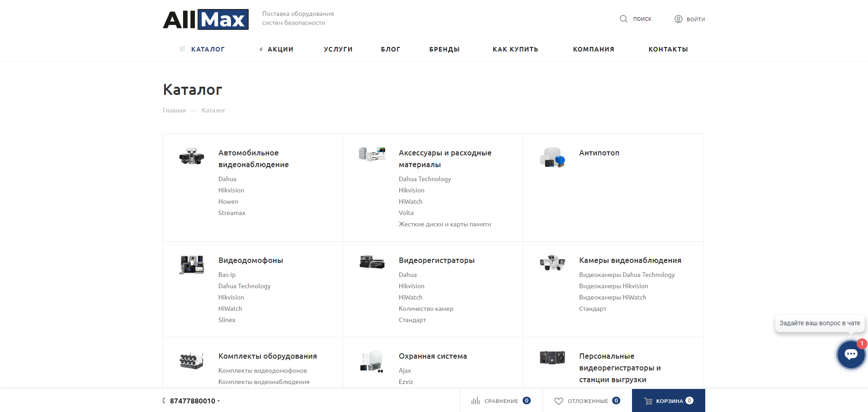Open Охранная система category title
This screenshot has width=868, height=412.
tap(433, 356)
